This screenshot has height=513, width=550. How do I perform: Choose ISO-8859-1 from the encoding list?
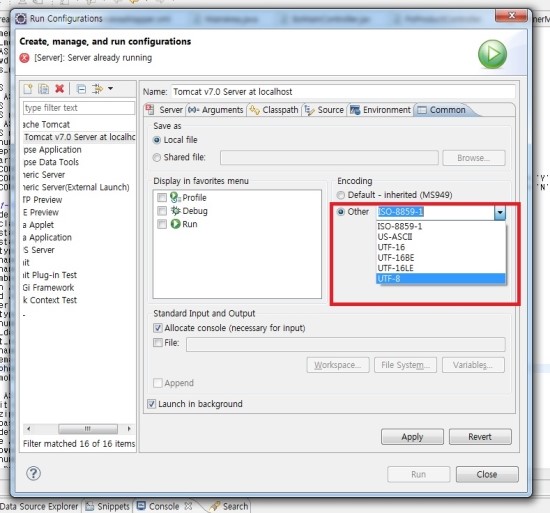441,226
